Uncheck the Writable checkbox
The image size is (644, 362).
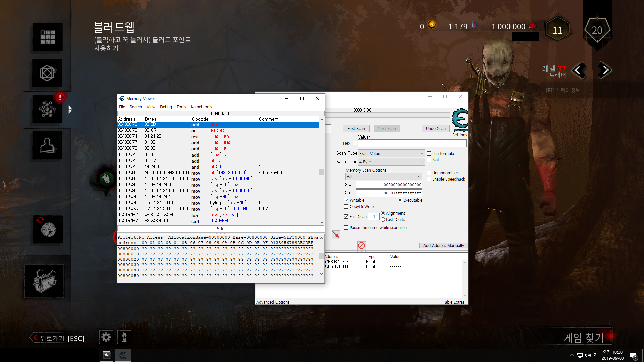346,200
